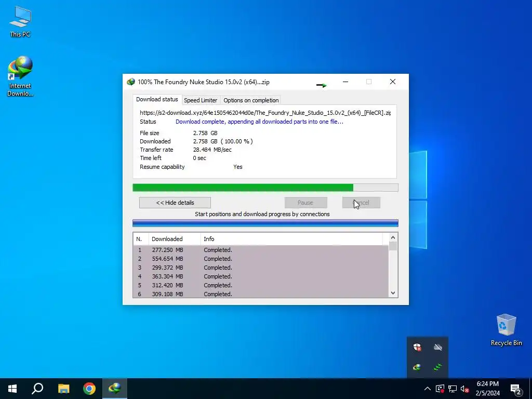Switch to Download status tab
This screenshot has width=532, height=399.
click(157, 99)
